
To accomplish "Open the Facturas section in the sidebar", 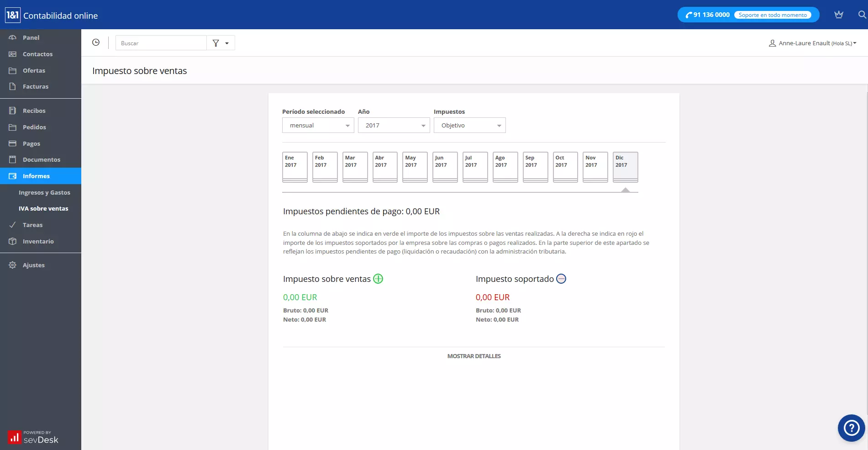I will (x=36, y=86).
